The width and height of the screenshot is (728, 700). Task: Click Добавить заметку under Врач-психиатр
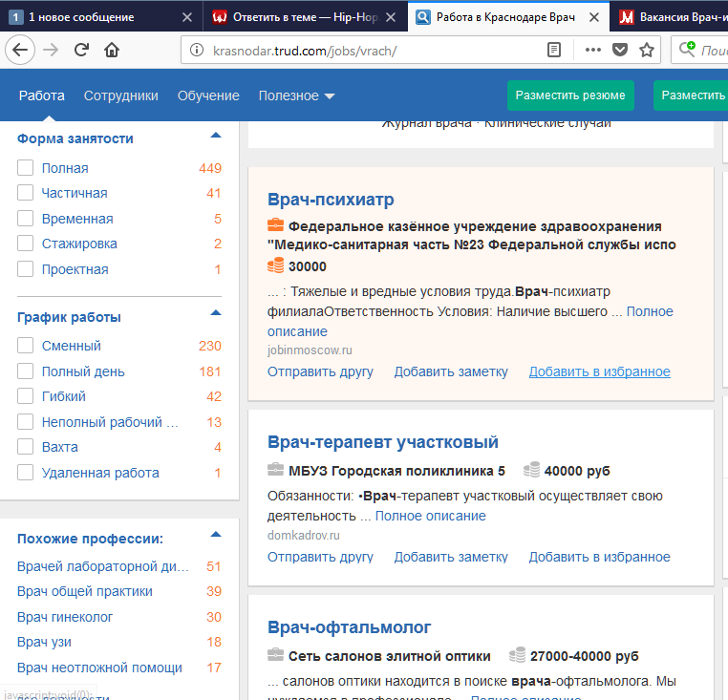coord(451,371)
